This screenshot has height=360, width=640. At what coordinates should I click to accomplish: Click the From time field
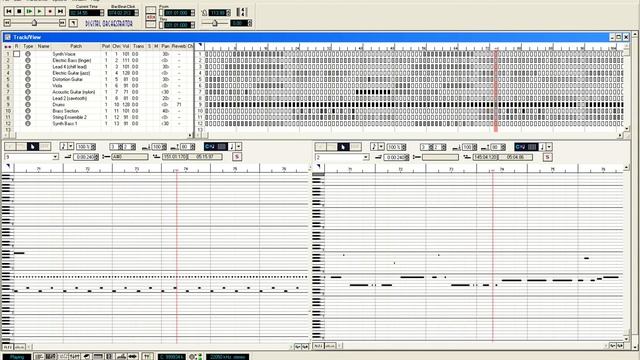click(178, 13)
